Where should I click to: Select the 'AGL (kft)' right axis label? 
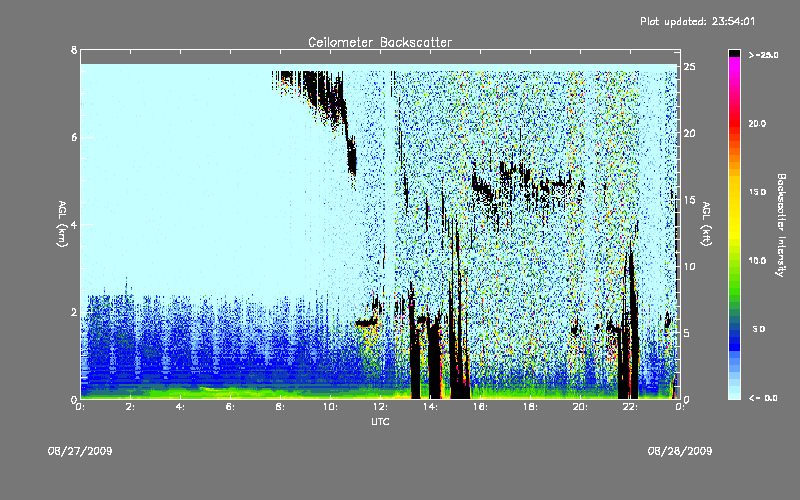706,224
